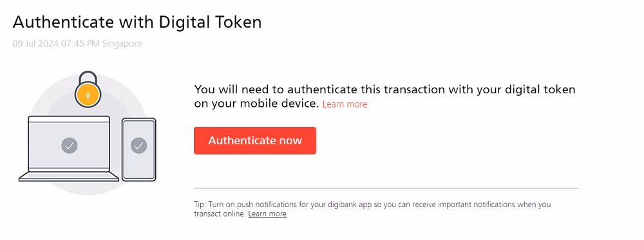Click the keyhole in the padlock
Image resolution: width=644 pixels, height=240 pixels.
(x=87, y=95)
